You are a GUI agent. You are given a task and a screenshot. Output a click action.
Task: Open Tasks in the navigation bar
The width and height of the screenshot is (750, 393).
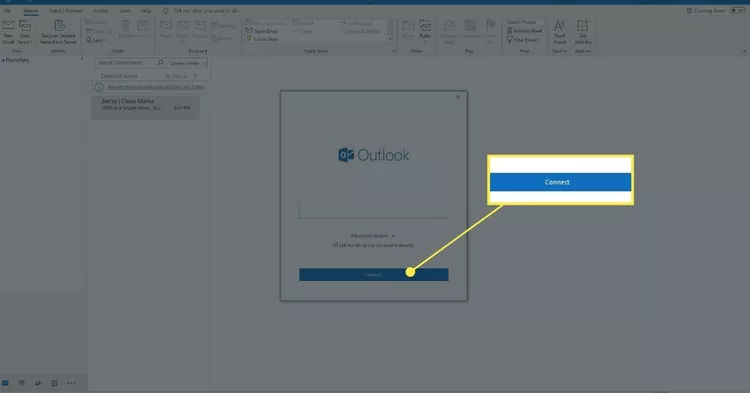tap(55, 383)
